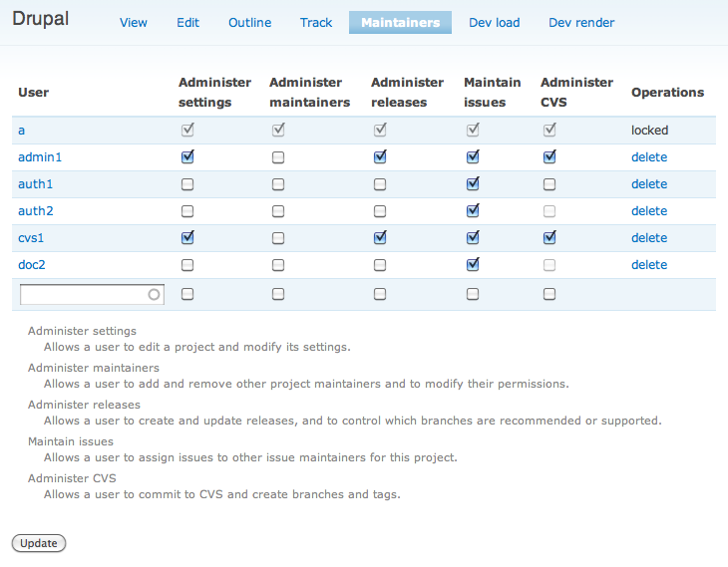Click the 'locked' text in row a
728x567 pixels.
pos(649,131)
